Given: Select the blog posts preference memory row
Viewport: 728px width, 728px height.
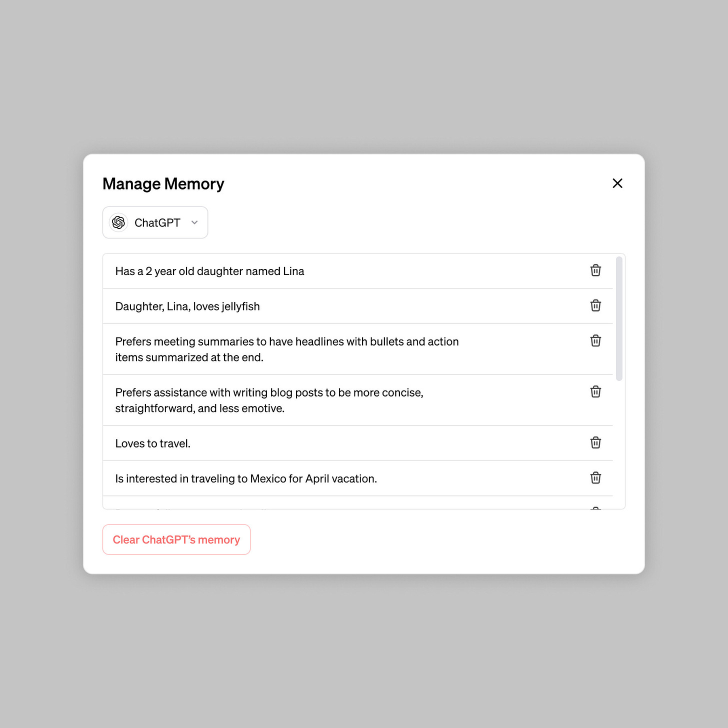Looking at the screenshot, I should (x=300, y=400).
